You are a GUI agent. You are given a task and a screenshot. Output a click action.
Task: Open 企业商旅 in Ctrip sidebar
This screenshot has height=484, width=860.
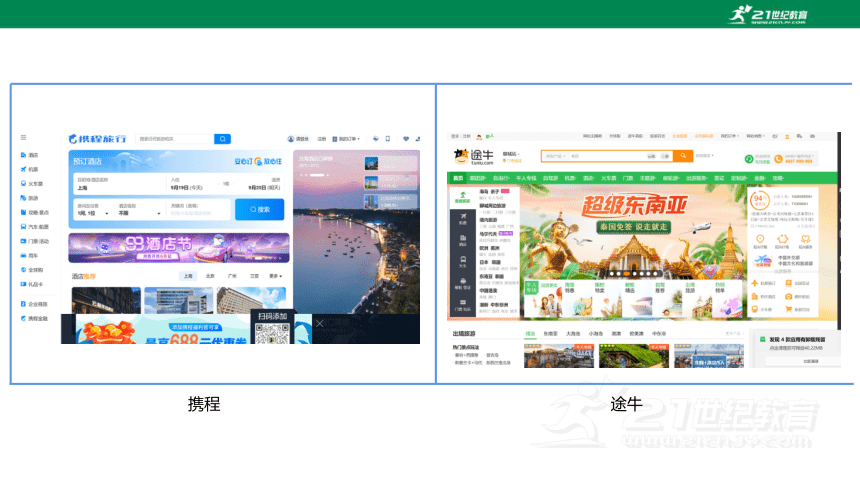pyautogui.click(x=34, y=304)
